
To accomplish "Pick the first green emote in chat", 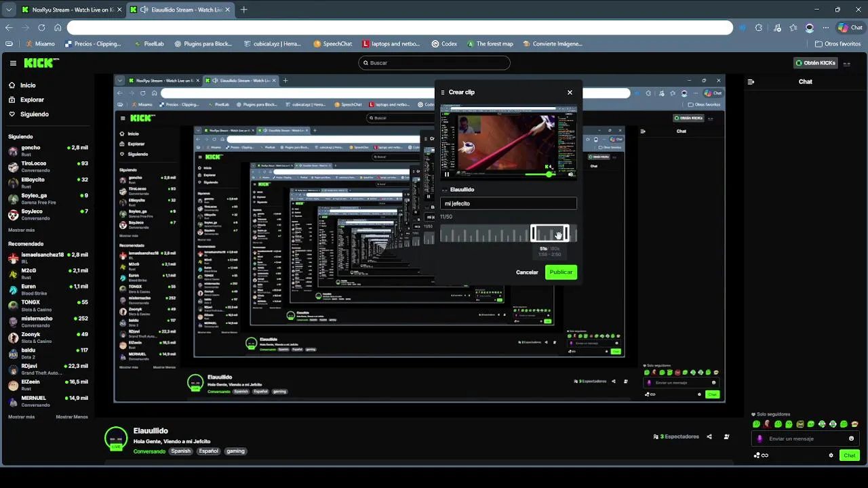I will tap(756, 424).
